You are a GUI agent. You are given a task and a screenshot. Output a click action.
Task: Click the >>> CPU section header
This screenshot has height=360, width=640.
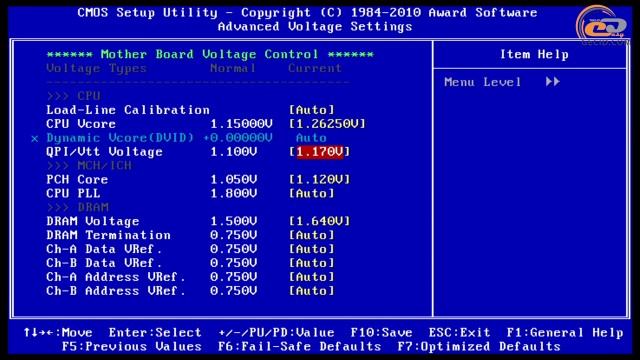[73, 96]
